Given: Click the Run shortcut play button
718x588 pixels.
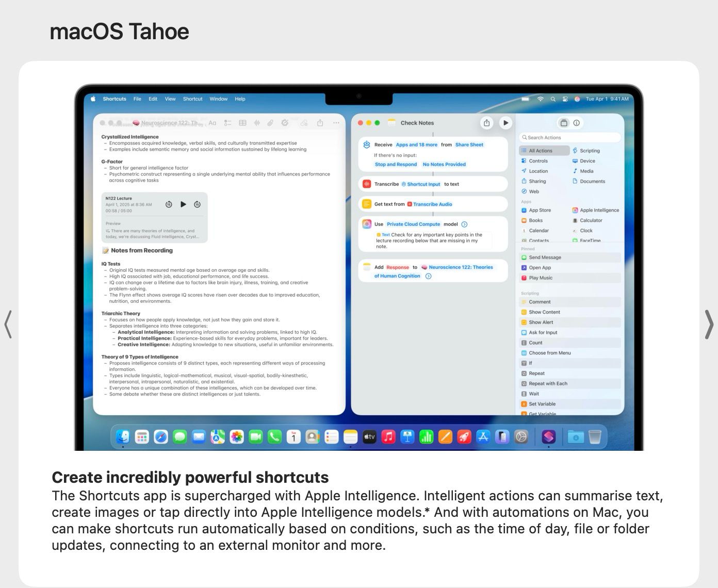Looking at the screenshot, I should point(505,123).
